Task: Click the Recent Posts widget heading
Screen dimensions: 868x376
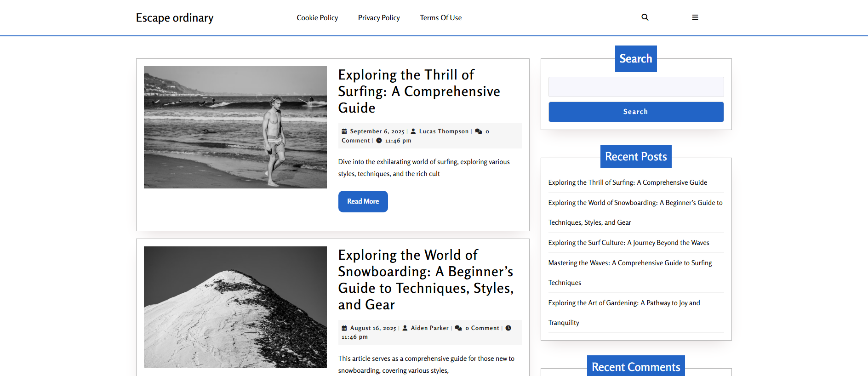Action: tap(636, 156)
